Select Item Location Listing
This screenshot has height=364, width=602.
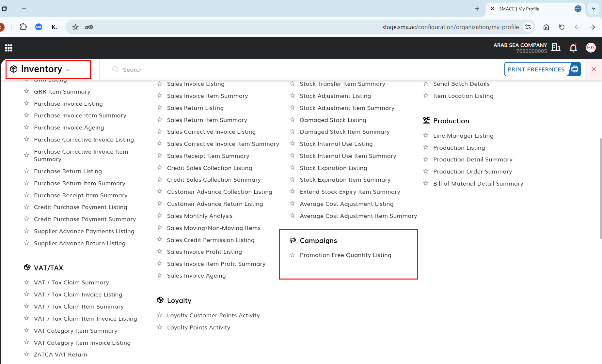(463, 96)
